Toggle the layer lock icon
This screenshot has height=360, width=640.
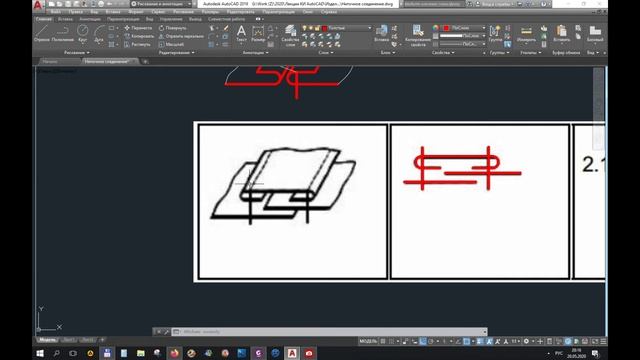tap(317, 28)
